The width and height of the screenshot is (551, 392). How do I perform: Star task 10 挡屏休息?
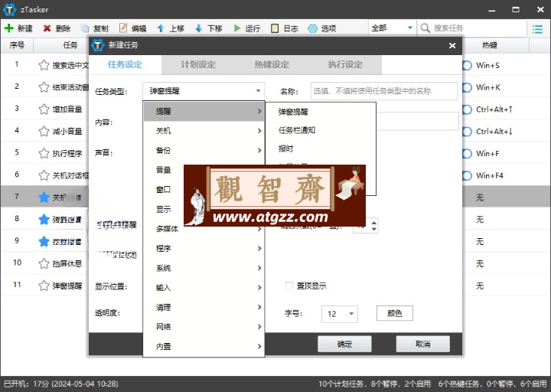pyautogui.click(x=44, y=263)
